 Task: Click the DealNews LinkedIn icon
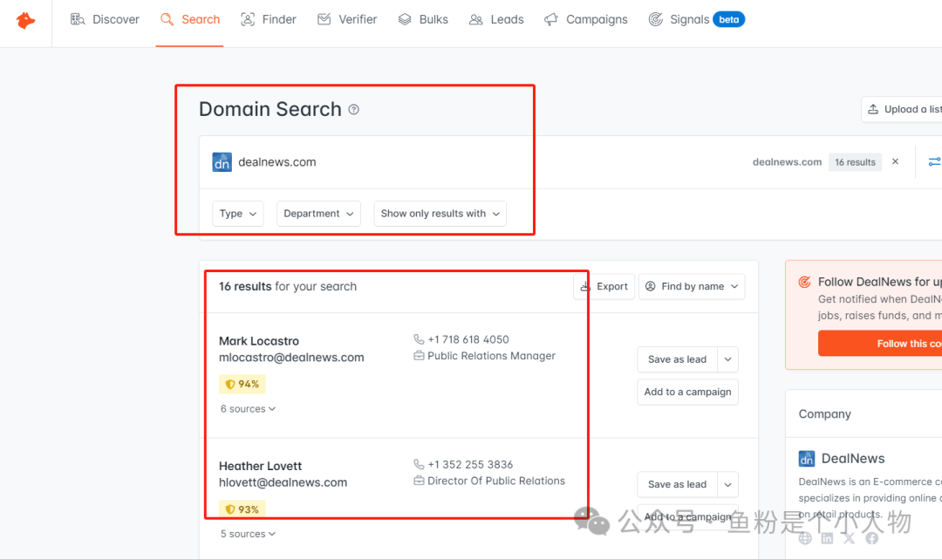tap(827, 538)
